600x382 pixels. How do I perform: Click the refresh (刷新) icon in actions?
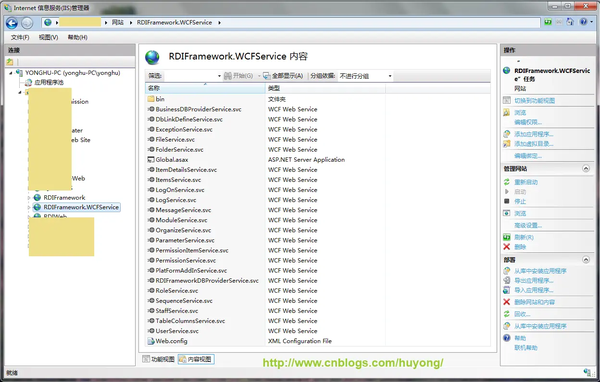(507, 237)
